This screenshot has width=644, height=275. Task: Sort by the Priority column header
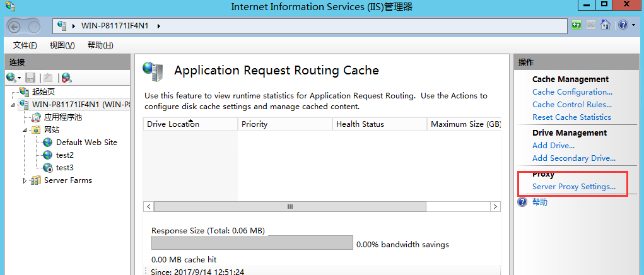coord(285,124)
